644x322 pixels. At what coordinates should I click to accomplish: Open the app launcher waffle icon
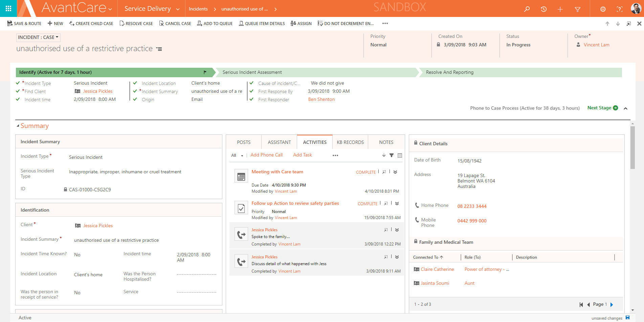8,8
